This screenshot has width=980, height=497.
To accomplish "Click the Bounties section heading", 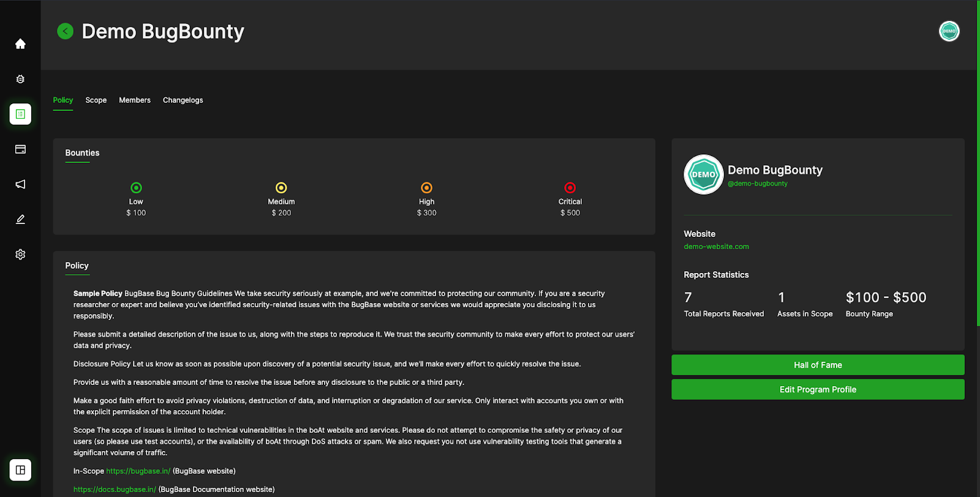I will pyautogui.click(x=82, y=153).
